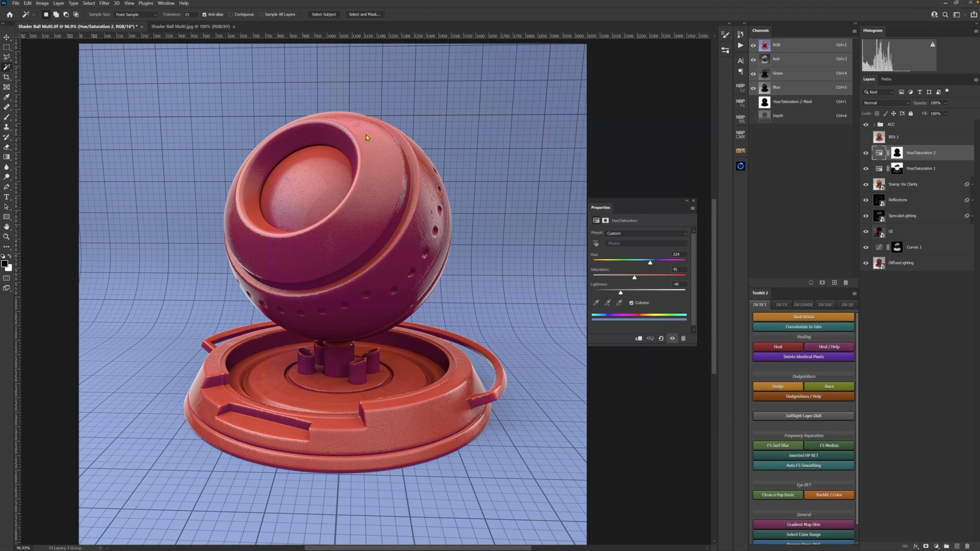Image resolution: width=980 pixels, height=551 pixels.
Task: Click the Hand tool icon
Action: point(7,227)
